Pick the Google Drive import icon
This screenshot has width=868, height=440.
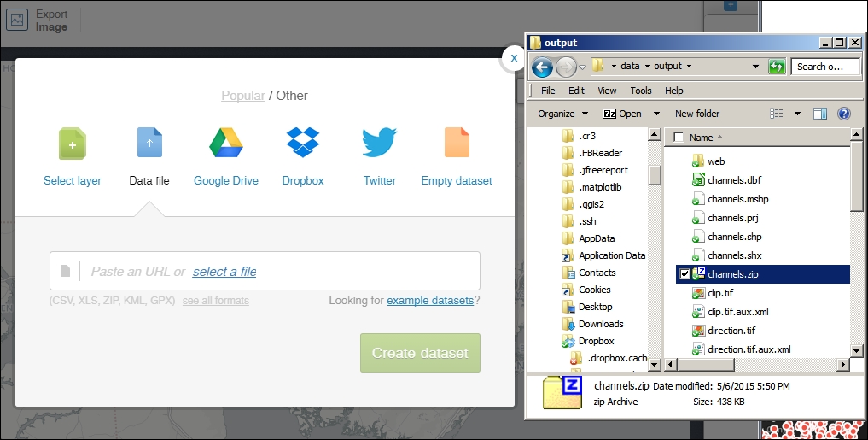coord(226,143)
